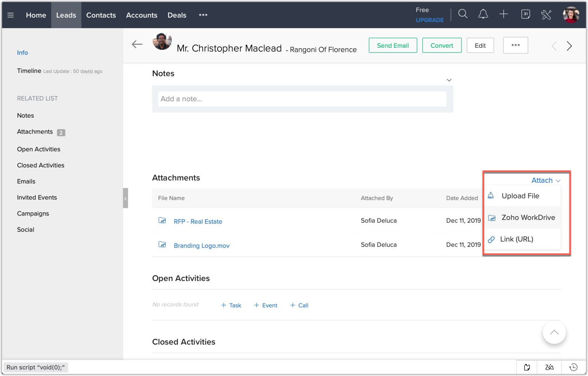Image resolution: width=588 pixels, height=376 pixels.
Task: Open the setup tools icon
Action: [x=546, y=14]
